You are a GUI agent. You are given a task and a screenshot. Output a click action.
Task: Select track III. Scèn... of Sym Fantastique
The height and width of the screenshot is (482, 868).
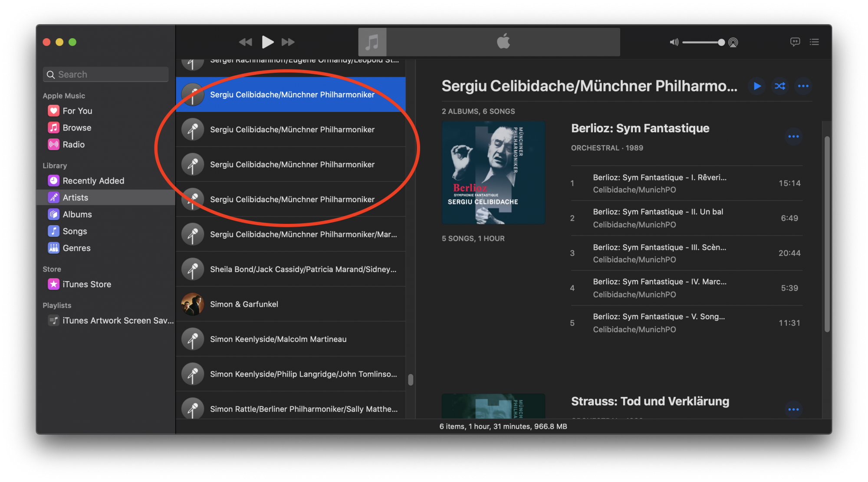coord(687,253)
